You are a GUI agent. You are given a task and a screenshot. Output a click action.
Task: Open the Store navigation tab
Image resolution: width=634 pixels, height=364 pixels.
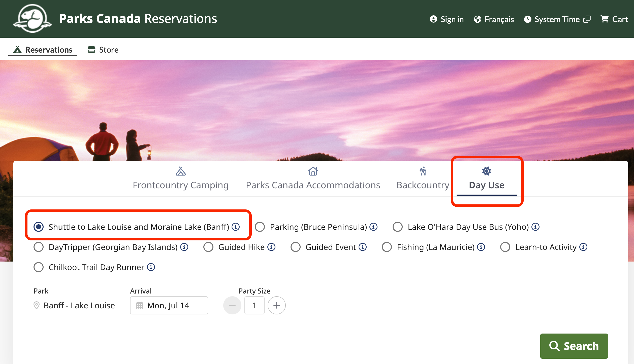click(x=103, y=50)
